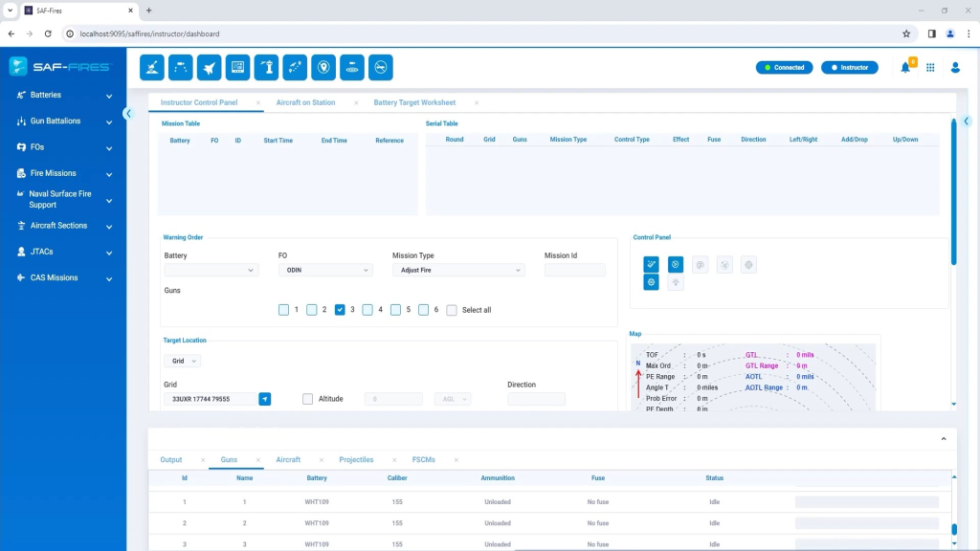Screen dimensions: 980x551
Task: Click the map location pin toolbar icon
Action: 323,68
